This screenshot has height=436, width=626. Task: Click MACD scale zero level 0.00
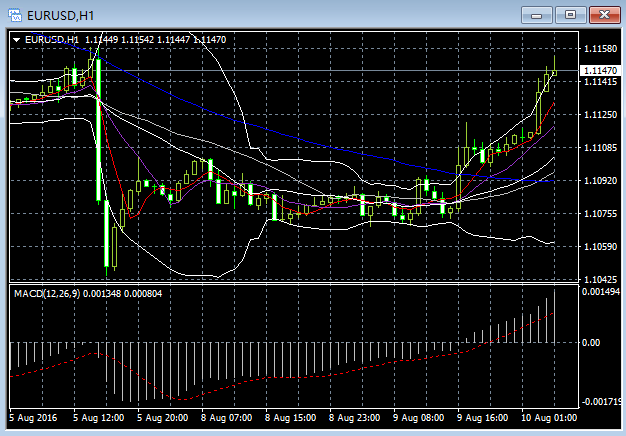591,343
